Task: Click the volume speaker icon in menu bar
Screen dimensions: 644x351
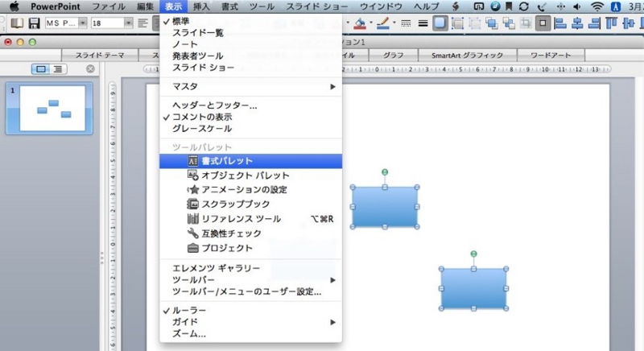Action: point(577,6)
